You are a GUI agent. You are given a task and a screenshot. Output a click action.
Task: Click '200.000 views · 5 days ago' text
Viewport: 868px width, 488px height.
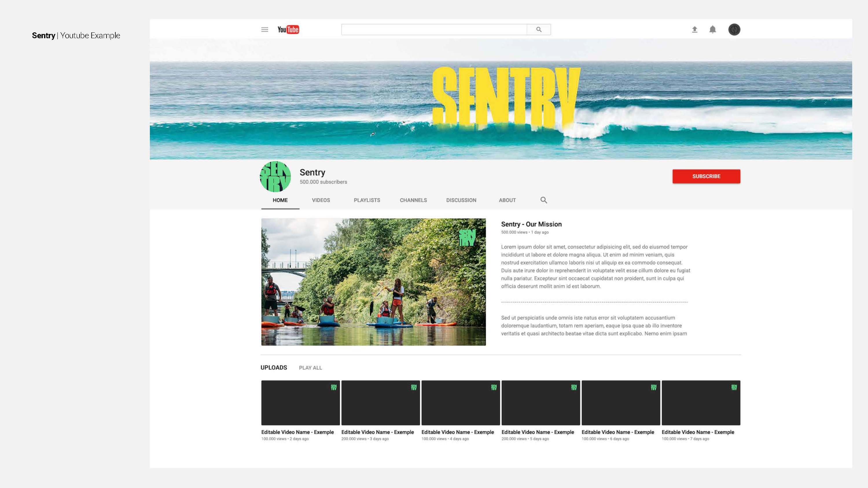pos(525,439)
